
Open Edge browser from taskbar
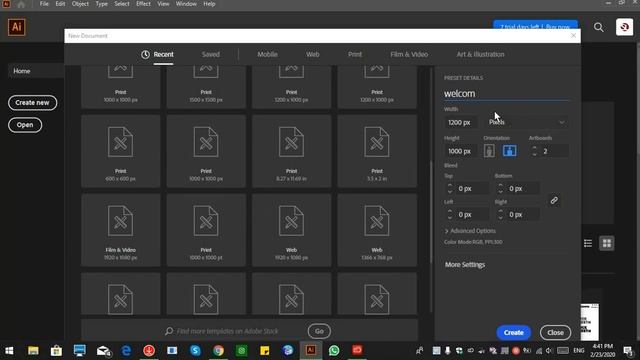[127, 351]
